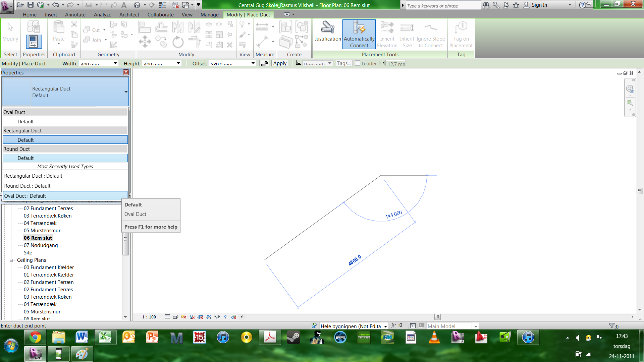
Task: Open Properties palette ribbon icon
Action: [x=34, y=42]
